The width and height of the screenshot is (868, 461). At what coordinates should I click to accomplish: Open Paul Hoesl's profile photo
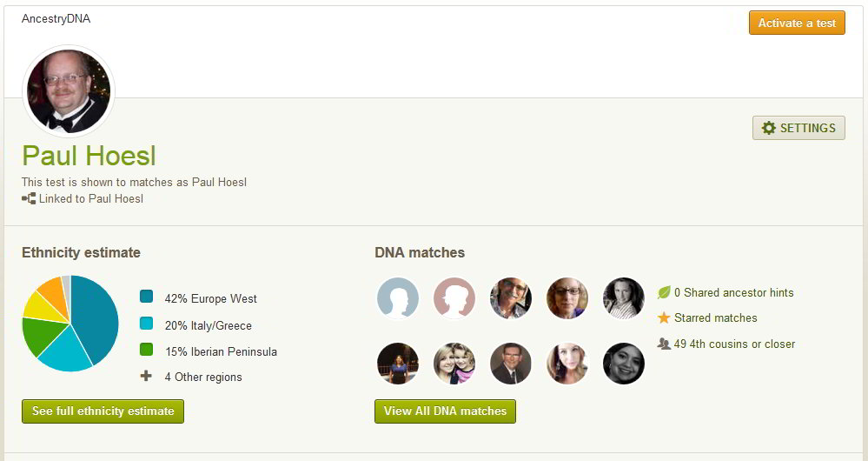pos(69,91)
